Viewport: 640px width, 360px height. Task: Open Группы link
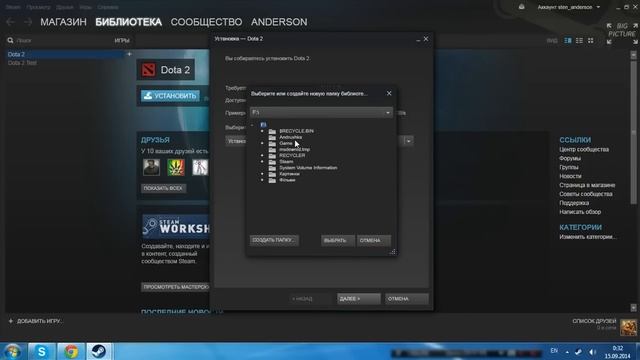[x=569, y=167]
